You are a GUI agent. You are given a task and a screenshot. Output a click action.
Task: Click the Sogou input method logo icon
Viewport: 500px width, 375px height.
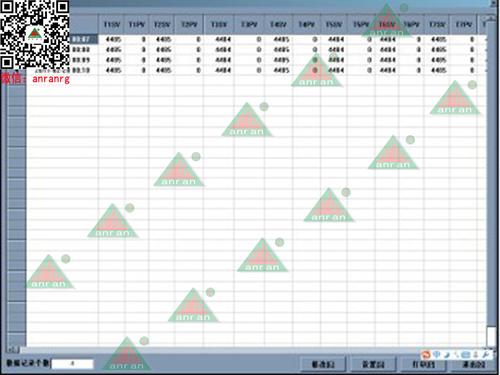point(426,355)
